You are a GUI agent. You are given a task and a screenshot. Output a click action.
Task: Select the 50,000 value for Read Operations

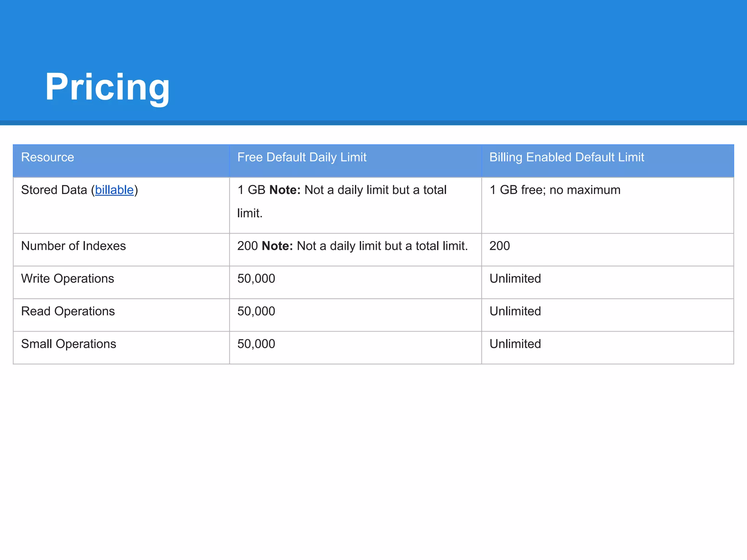256,311
